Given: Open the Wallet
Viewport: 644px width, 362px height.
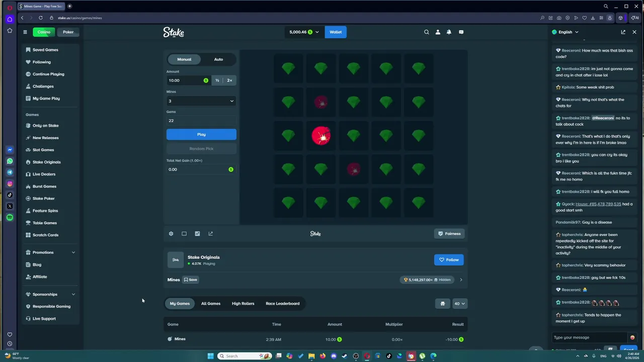Looking at the screenshot, I should (336, 32).
